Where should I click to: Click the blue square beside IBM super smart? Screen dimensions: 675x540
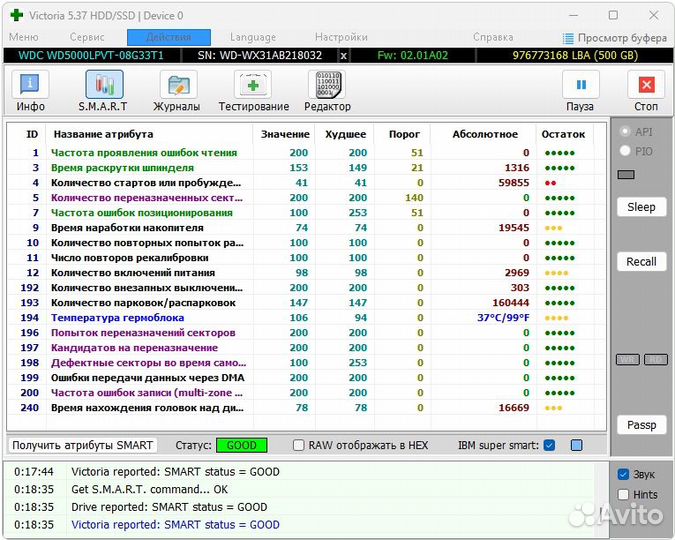576,445
